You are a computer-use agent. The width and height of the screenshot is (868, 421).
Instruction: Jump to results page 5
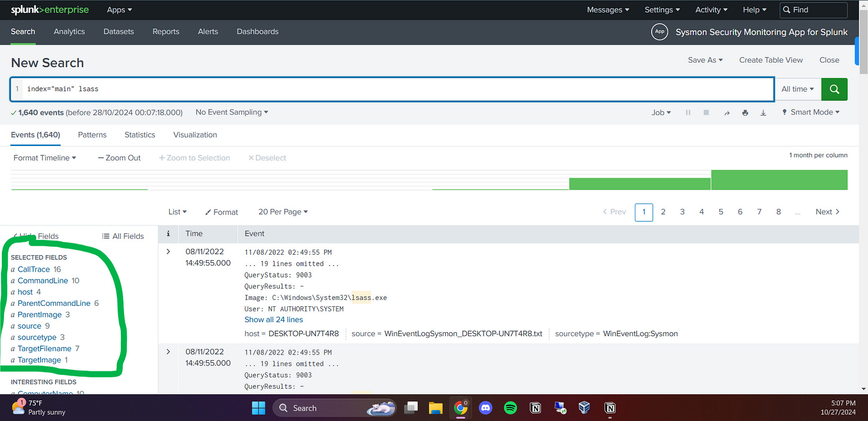[x=721, y=212]
